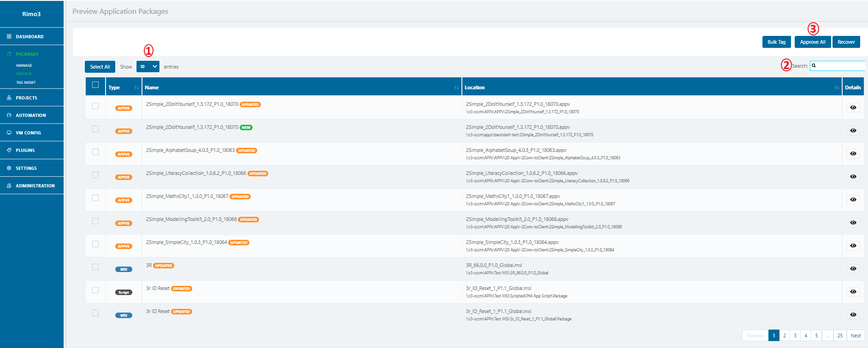The width and height of the screenshot is (868, 348).
Task: Open the show entries dropdown
Action: coord(148,67)
